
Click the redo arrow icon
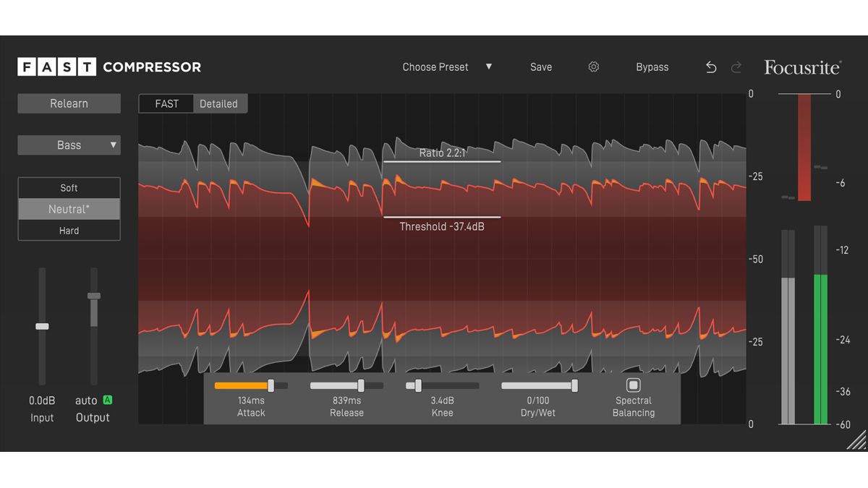(736, 67)
